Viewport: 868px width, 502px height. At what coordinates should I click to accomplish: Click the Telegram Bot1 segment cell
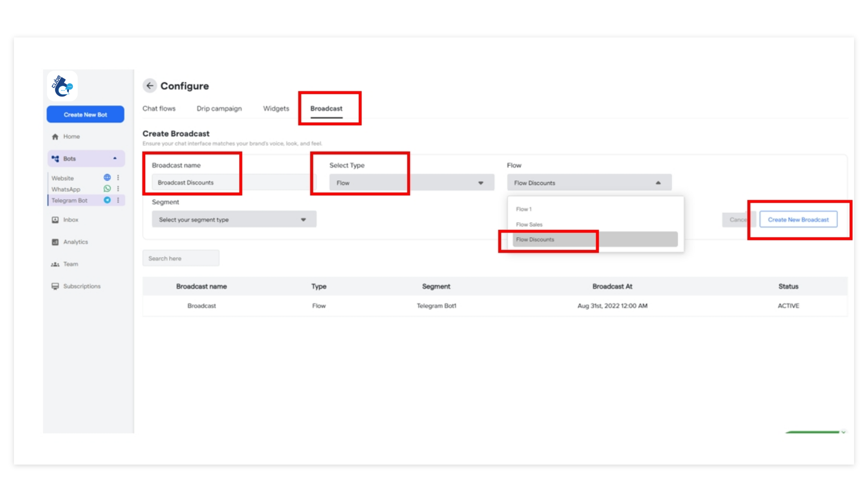coord(436,306)
